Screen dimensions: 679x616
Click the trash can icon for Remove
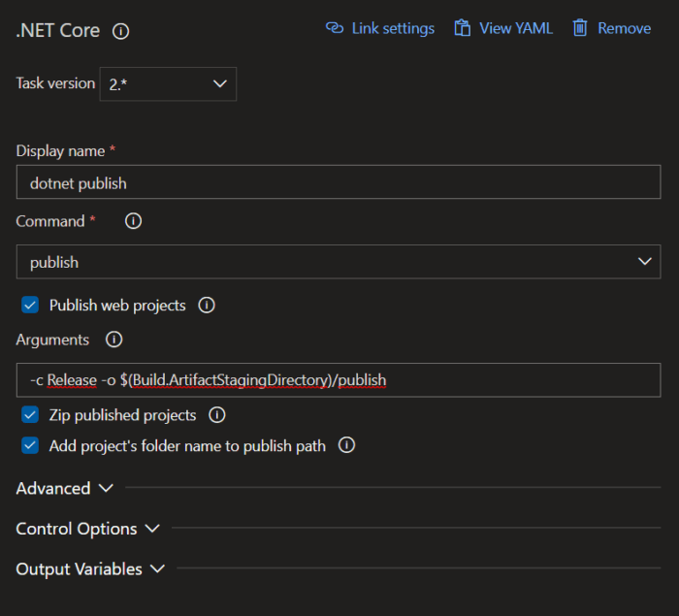tap(580, 28)
